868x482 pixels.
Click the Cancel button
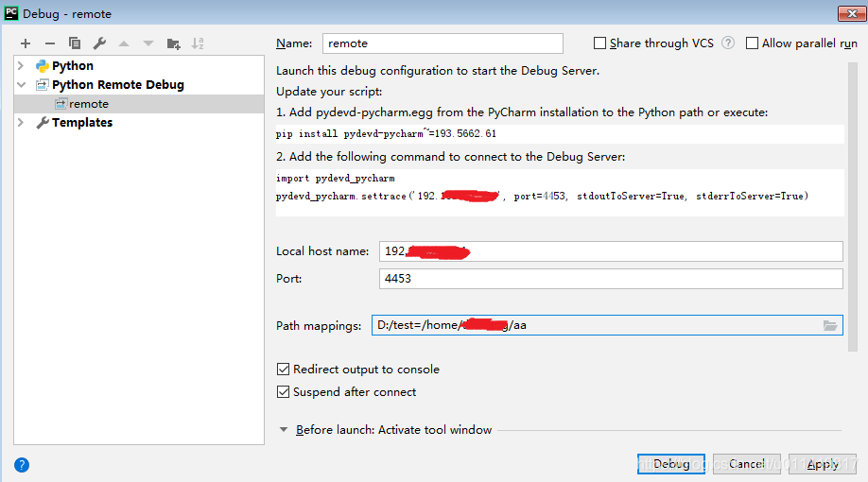tap(747, 464)
